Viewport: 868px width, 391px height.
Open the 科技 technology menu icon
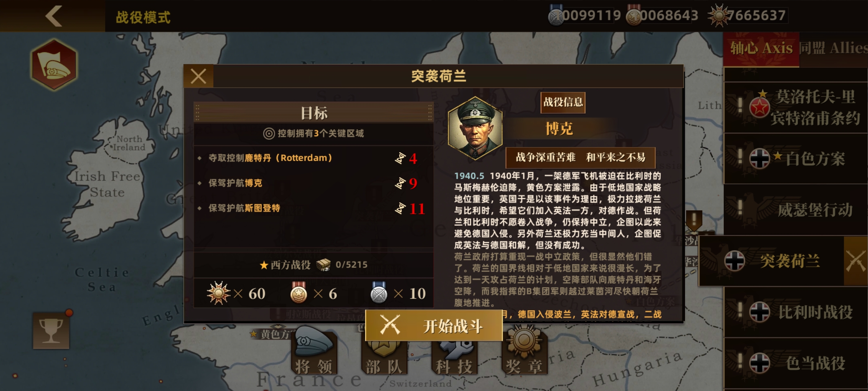tap(454, 357)
